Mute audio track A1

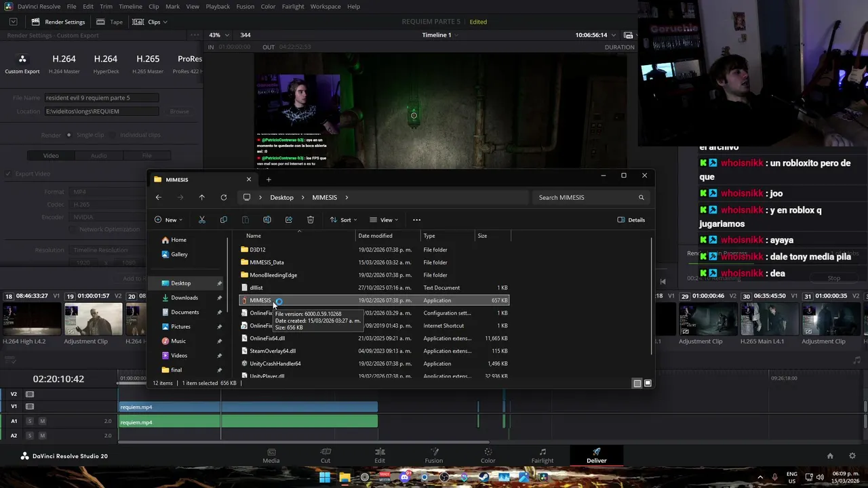[x=42, y=422]
